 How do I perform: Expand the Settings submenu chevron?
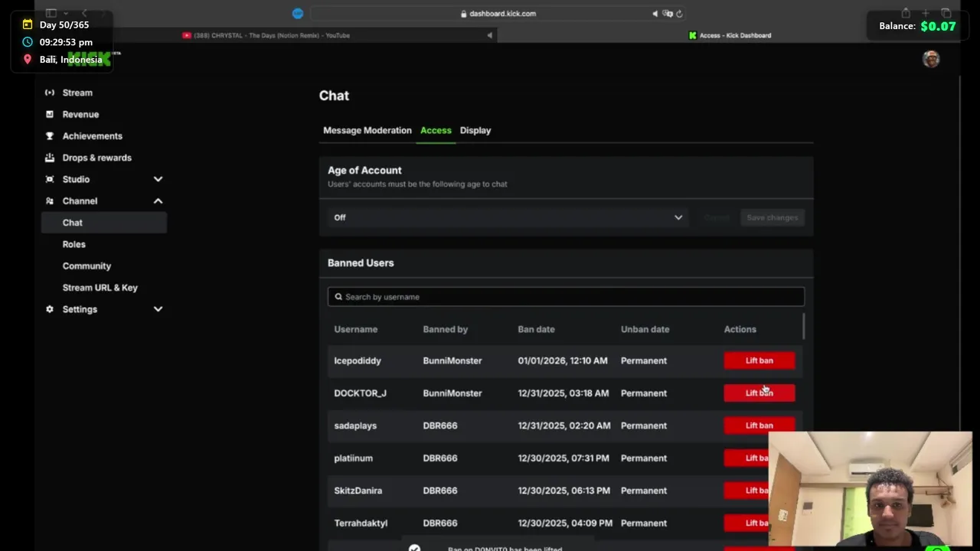158,309
